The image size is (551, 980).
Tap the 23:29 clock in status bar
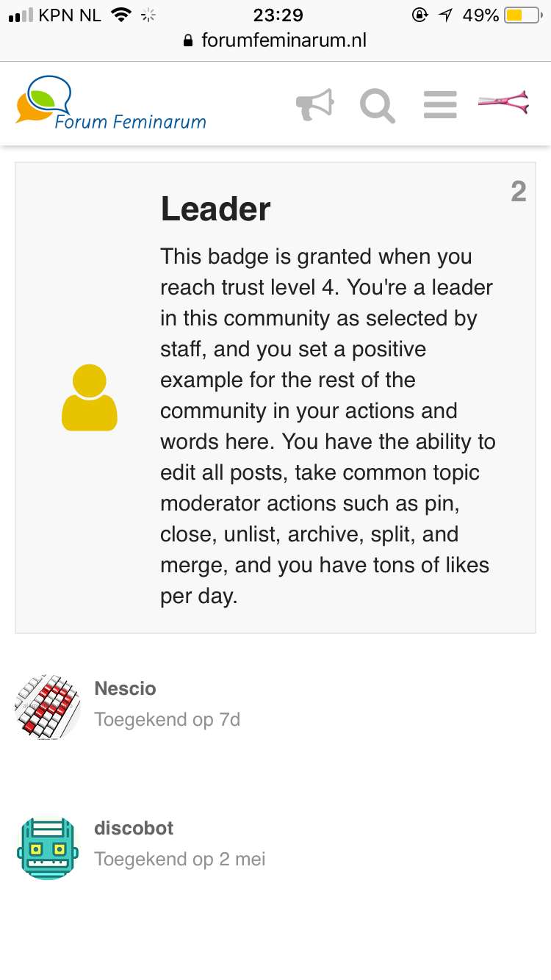278,15
